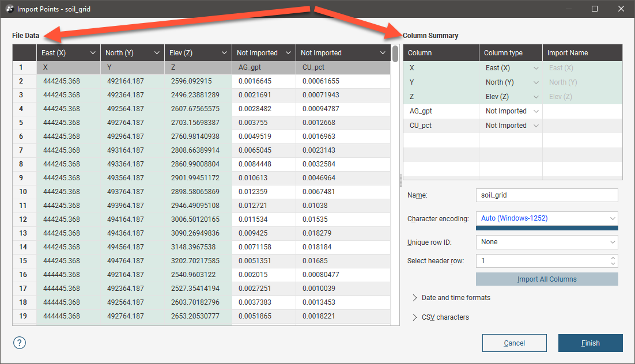Click the Import All Columns button

547,279
